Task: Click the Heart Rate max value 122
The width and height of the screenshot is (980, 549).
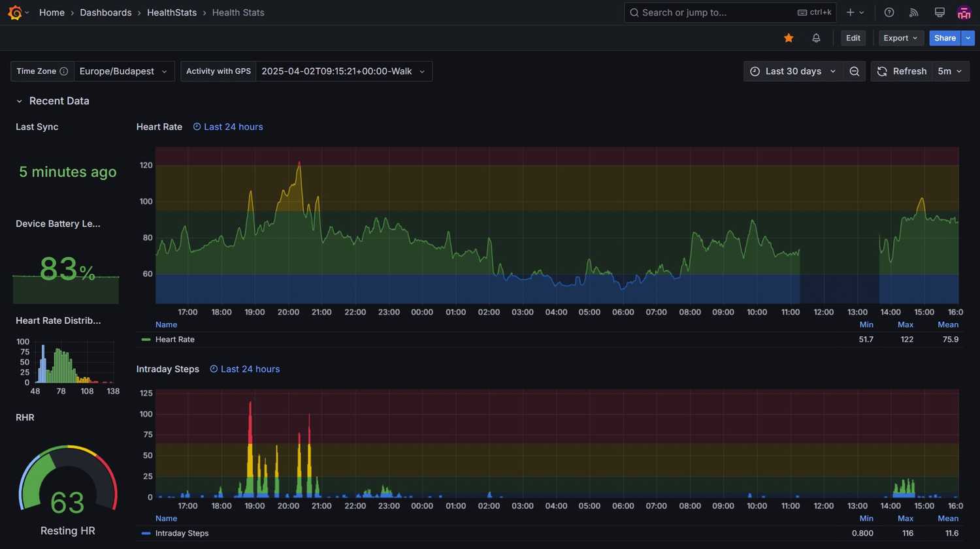Action: 907,339
